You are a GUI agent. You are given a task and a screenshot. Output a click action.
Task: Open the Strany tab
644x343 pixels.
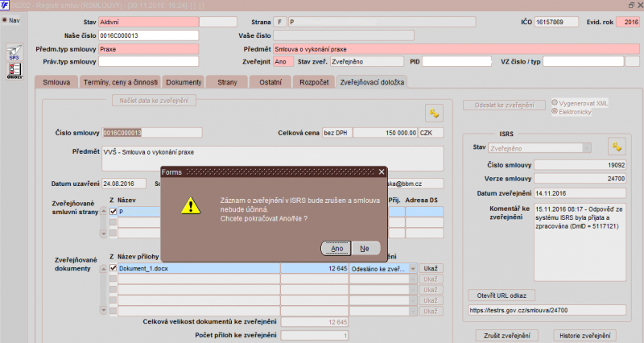pos(227,82)
